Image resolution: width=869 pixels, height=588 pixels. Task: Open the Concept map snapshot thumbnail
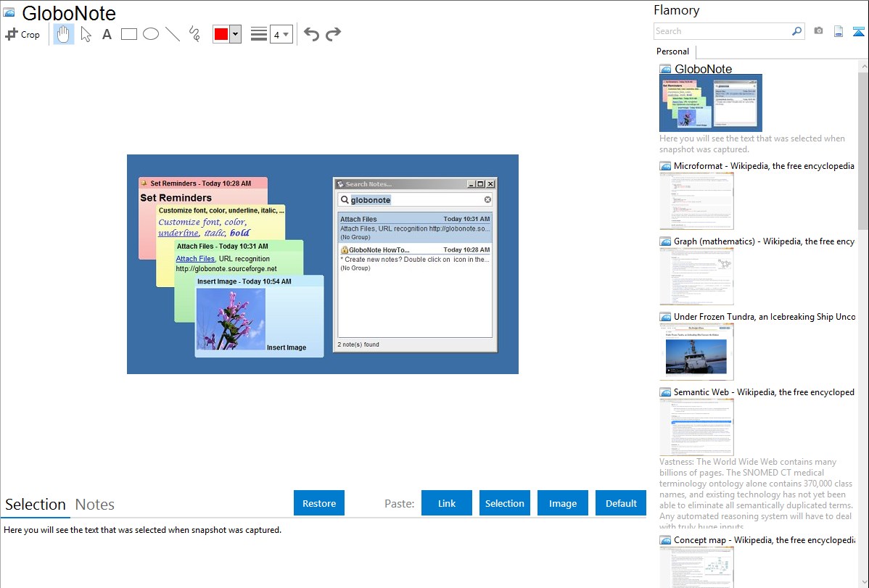click(x=696, y=567)
